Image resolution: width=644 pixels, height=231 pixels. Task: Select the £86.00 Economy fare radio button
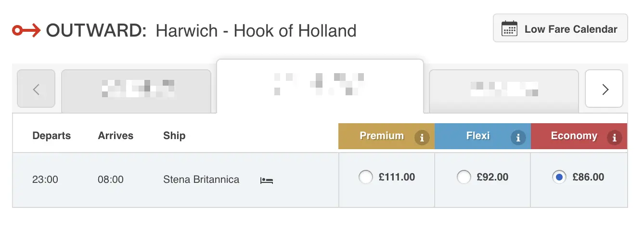559,177
